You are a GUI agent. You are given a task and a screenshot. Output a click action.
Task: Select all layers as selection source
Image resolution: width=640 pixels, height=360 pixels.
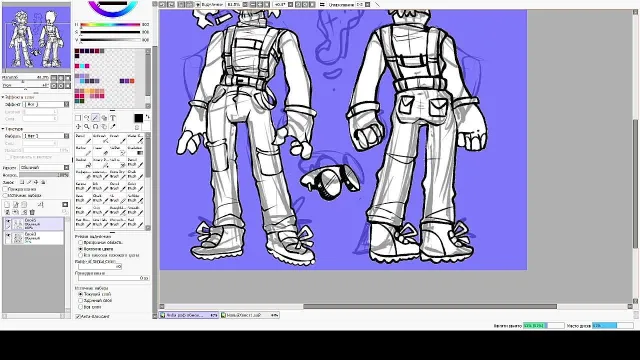80,307
